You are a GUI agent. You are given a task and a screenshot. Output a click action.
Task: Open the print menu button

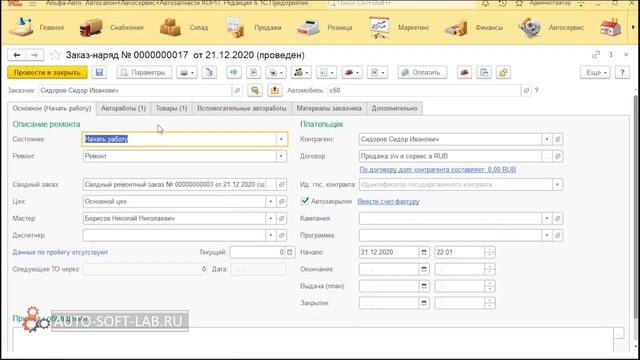[187, 72]
